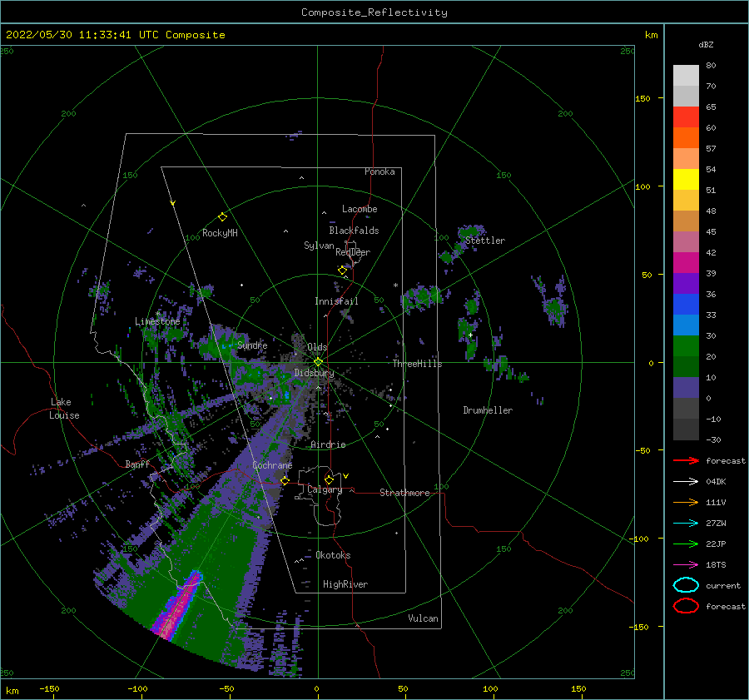749x700 pixels.
Task: Click the Blackfalds label
Action: pyautogui.click(x=354, y=231)
